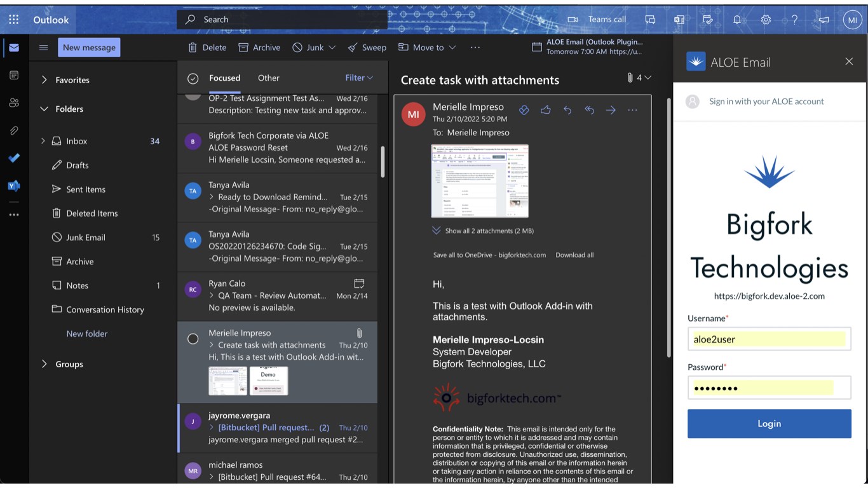Open People from the left rail
This screenshot has width=868, height=488.
click(x=14, y=102)
